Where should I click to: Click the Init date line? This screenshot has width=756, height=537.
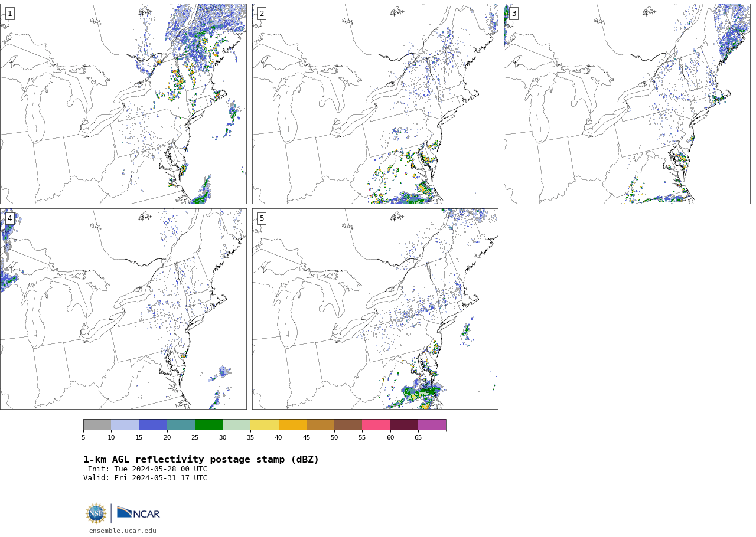coord(148,469)
